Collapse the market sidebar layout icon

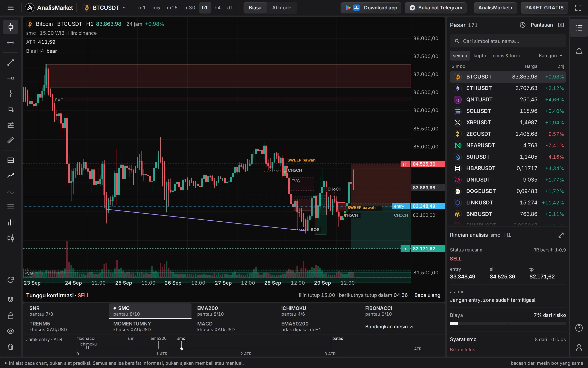pyautogui.click(x=561, y=25)
